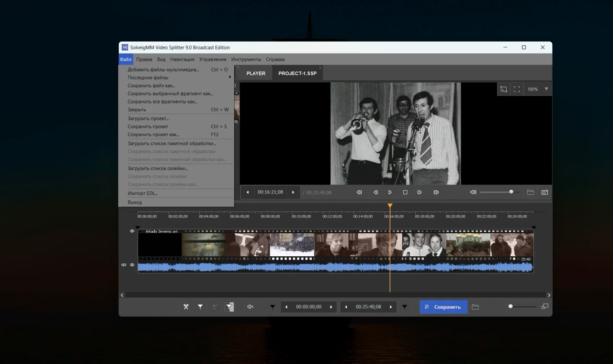Screen dimensions: 613x364
Task: Mute the audio track speaker icon
Action: (x=124, y=265)
